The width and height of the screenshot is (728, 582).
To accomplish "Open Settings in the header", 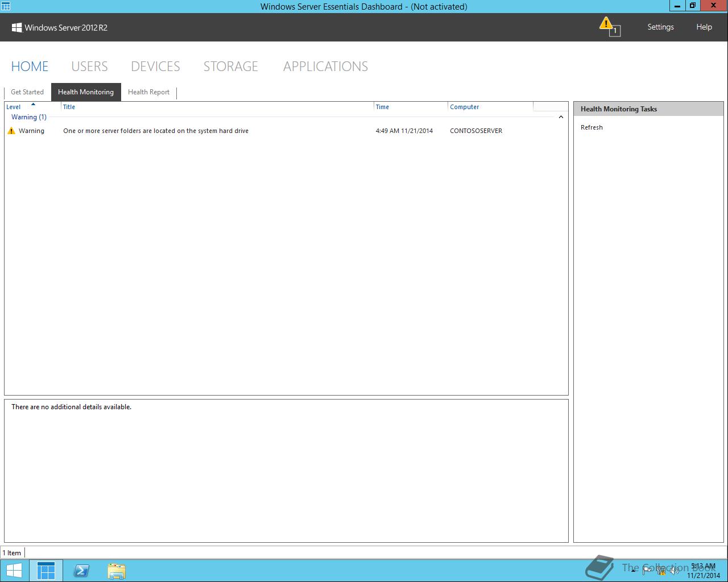I will (660, 27).
